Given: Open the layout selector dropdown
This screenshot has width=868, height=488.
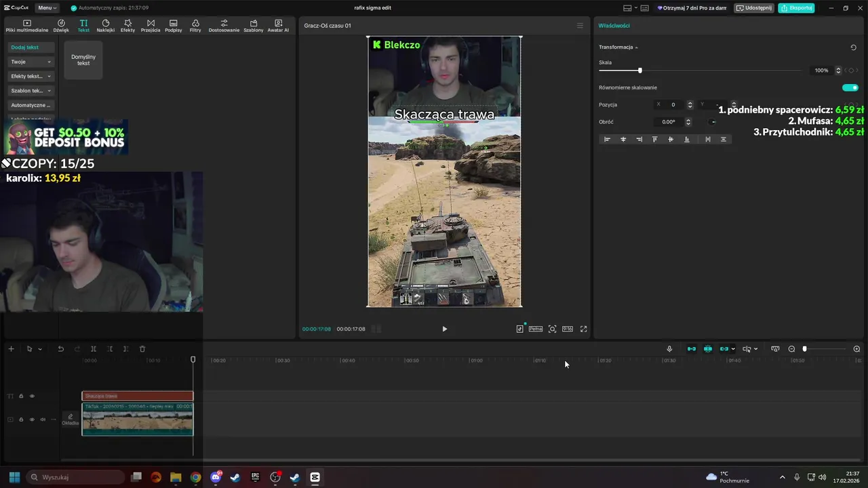Looking at the screenshot, I should tap(630, 7).
